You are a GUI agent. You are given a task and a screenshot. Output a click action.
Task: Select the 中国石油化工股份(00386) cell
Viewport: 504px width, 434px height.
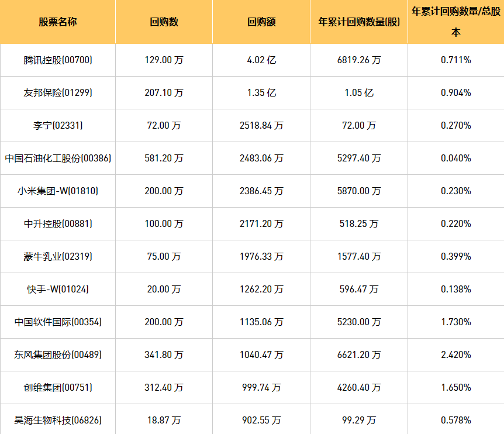point(58,159)
